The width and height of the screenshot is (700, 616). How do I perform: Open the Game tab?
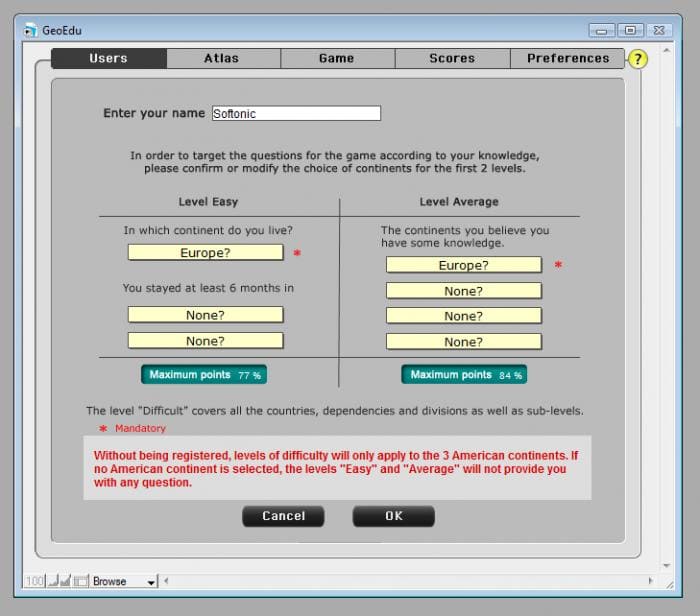coord(338,58)
